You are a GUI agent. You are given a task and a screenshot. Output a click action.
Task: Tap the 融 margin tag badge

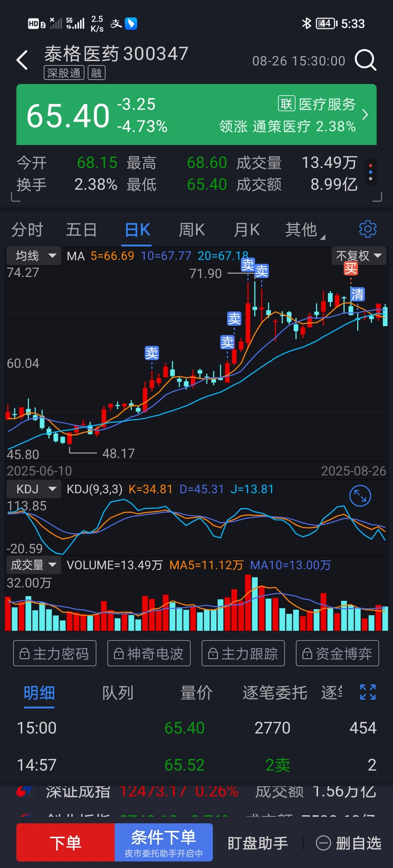(x=96, y=73)
